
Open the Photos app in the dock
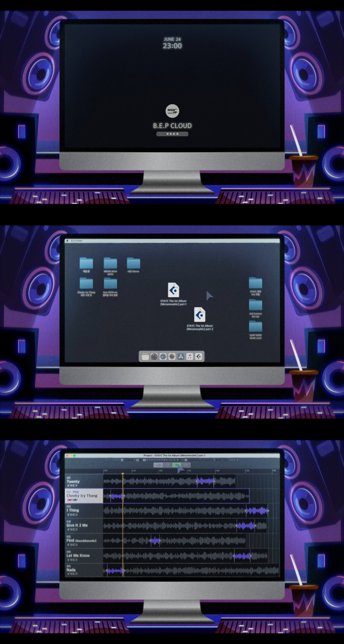click(x=172, y=356)
